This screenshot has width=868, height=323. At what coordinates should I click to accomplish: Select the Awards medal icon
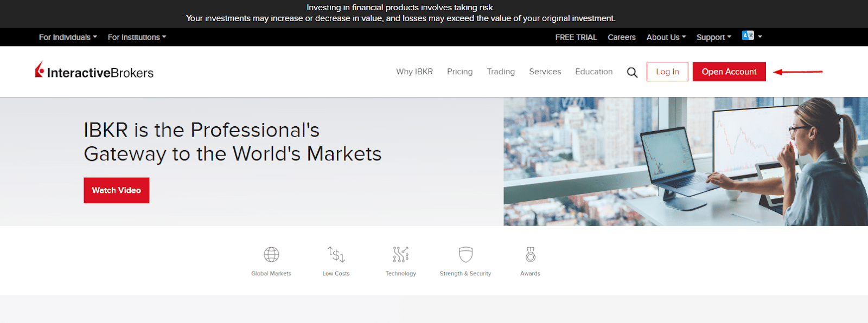coord(530,254)
